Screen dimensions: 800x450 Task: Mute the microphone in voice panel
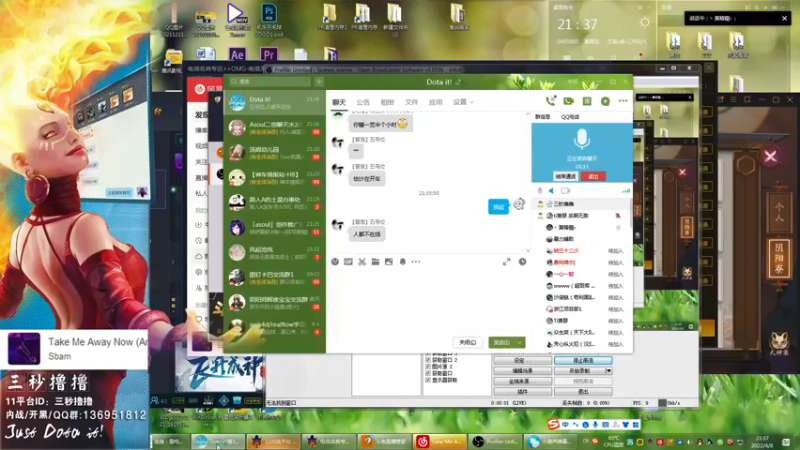(x=540, y=191)
